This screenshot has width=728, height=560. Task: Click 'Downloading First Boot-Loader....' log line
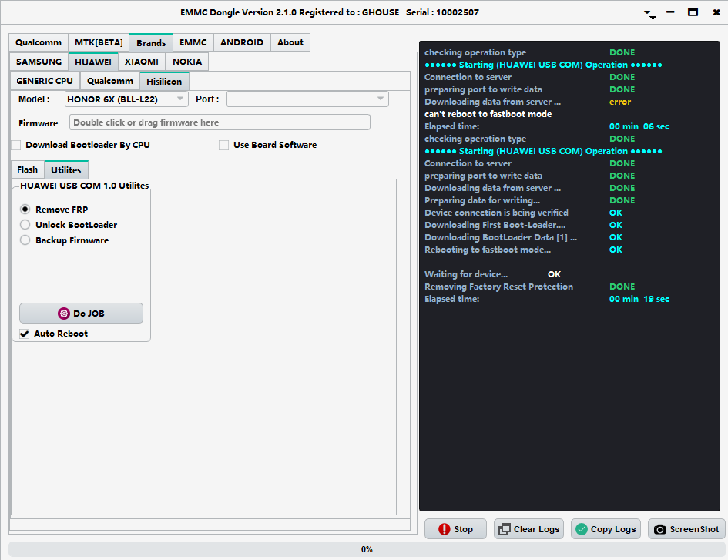coord(495,225)
